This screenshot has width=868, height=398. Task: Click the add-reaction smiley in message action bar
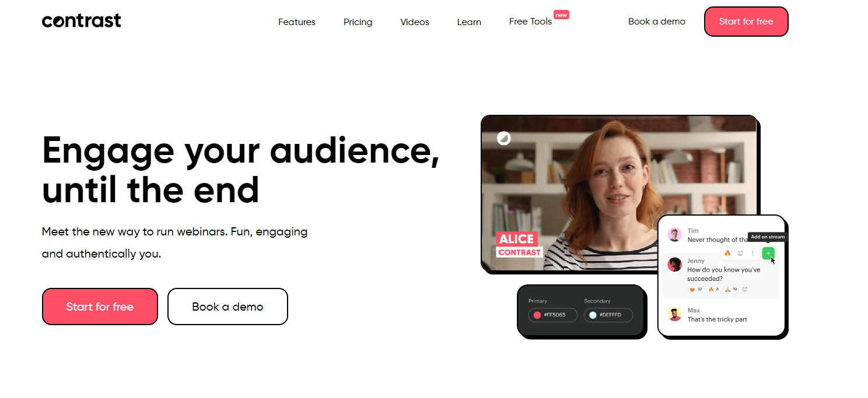(740, 253)
